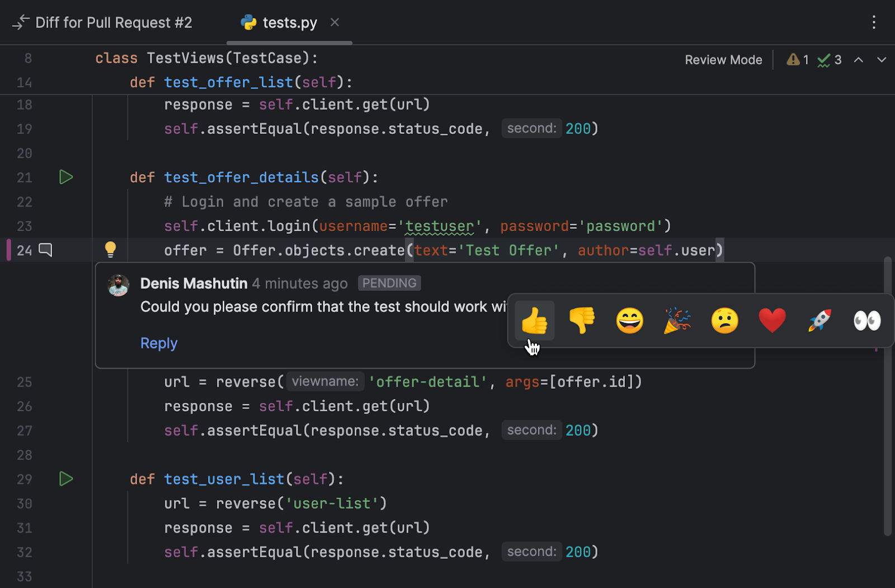Run test_user_list from the gutter arrow
The image size is (895, 588).
[x=66, y=479]
